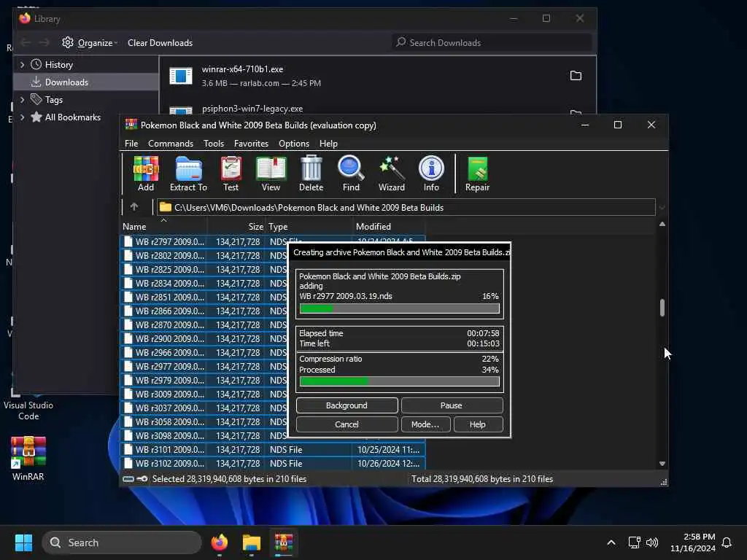Select Downloads in Library sidebar
Screen dimensions: 747x560
click(86, 82)
